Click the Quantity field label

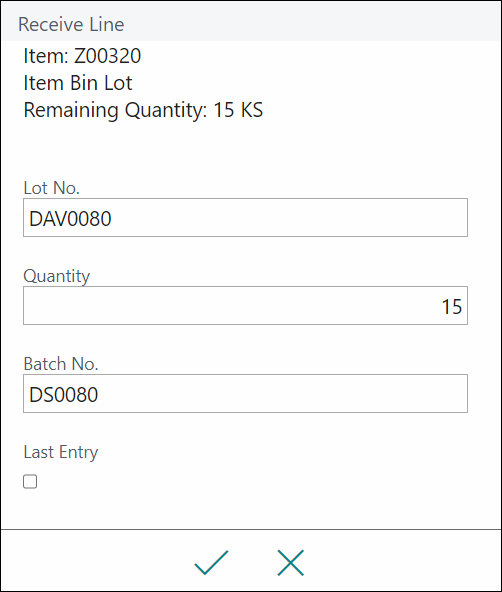click(57, 276)
